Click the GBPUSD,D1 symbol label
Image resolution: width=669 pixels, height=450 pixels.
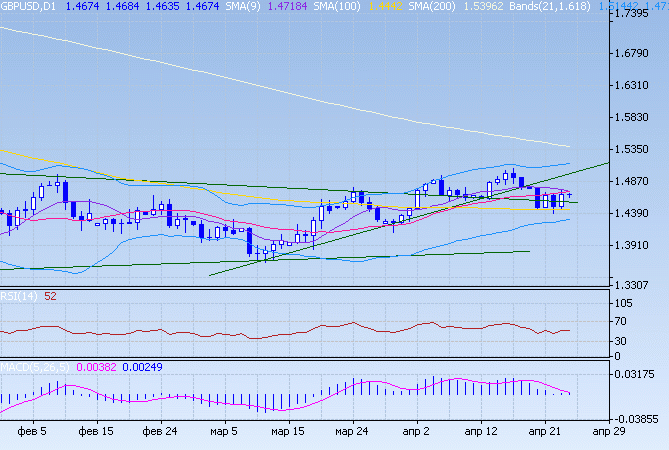[x=28, y=7]
